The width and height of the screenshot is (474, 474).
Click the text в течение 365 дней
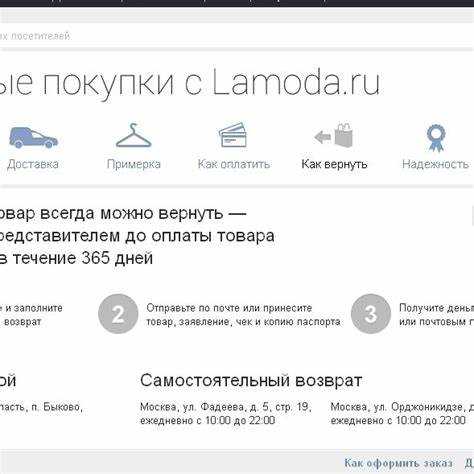[x=76, y=258]
